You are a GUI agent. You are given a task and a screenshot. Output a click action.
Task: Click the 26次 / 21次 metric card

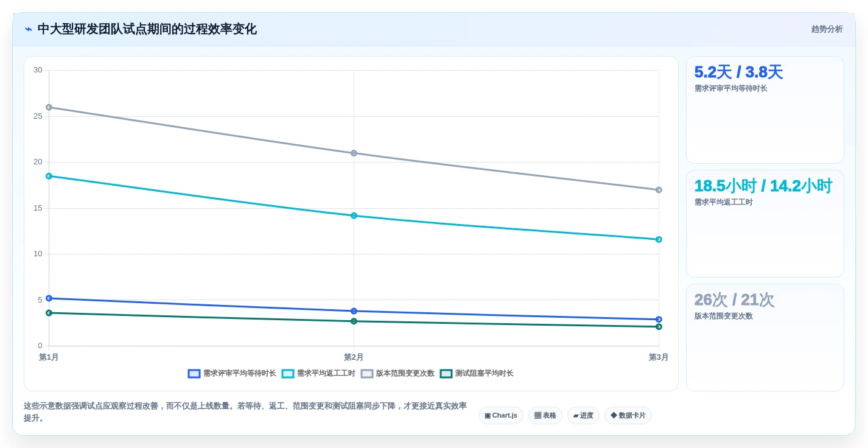[x=765, y=338]
